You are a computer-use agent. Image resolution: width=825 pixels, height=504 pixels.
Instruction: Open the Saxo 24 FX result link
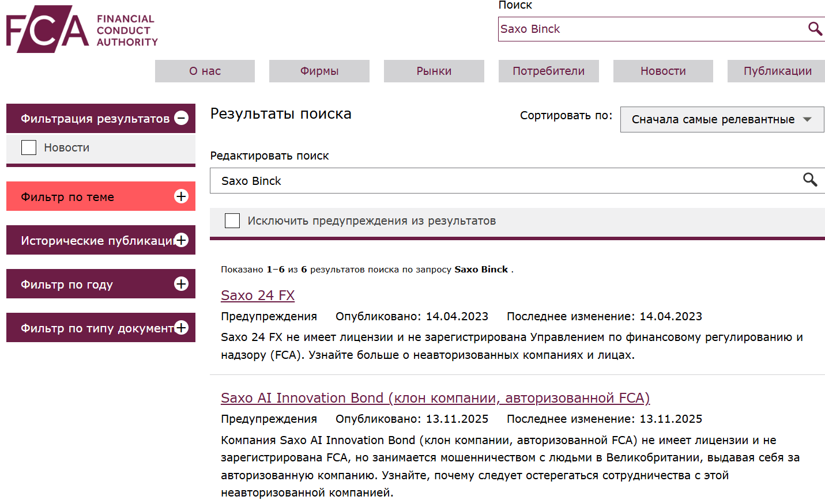coord(258,295)
